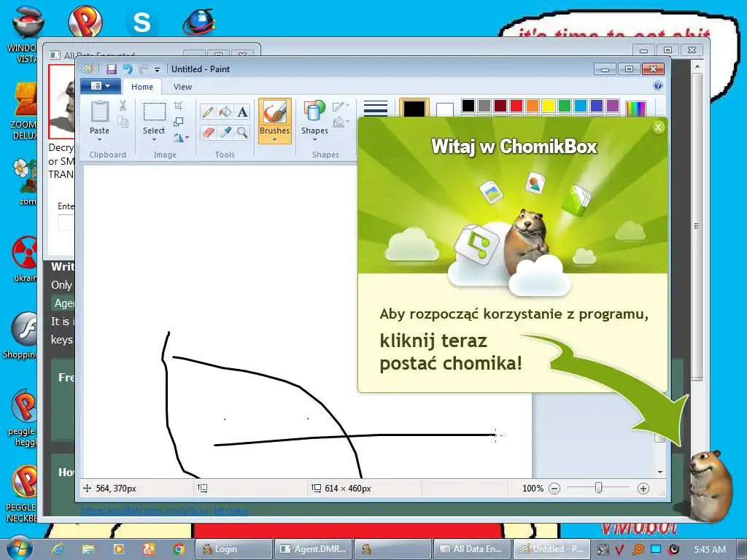Image resolution: width=747 pixels, height=560 pixels.
Task: Select the Magnifier tool
Action: coord(242,132)
